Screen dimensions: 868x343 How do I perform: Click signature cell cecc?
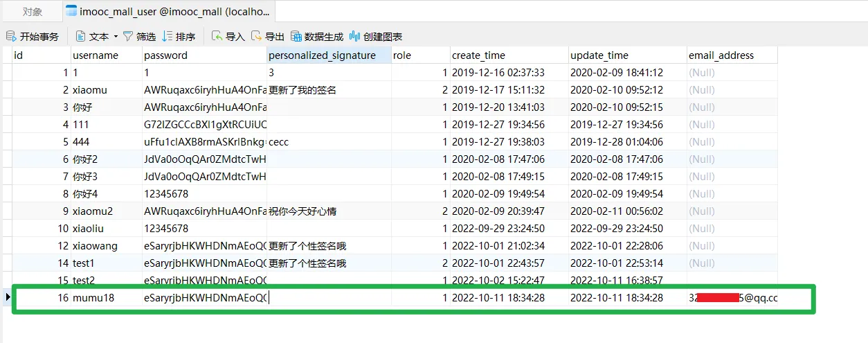[329, 142]
